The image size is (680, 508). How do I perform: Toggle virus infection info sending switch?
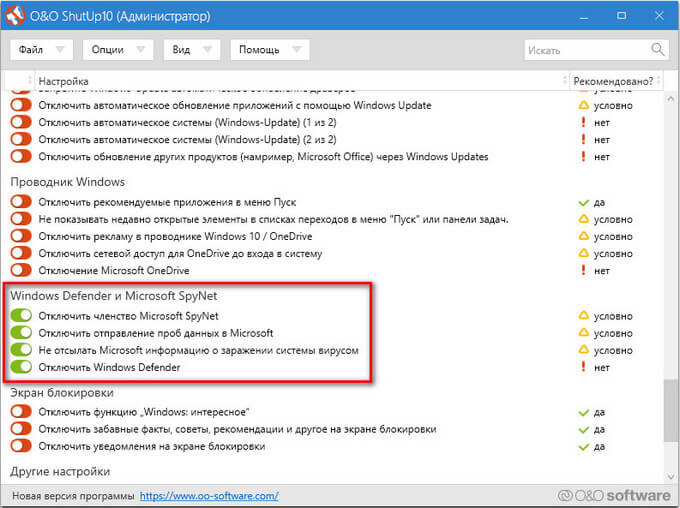point(21,349)
